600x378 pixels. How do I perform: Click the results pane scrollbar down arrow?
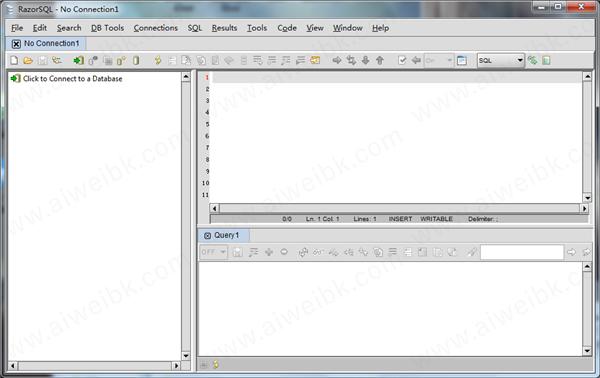(587, 351)
